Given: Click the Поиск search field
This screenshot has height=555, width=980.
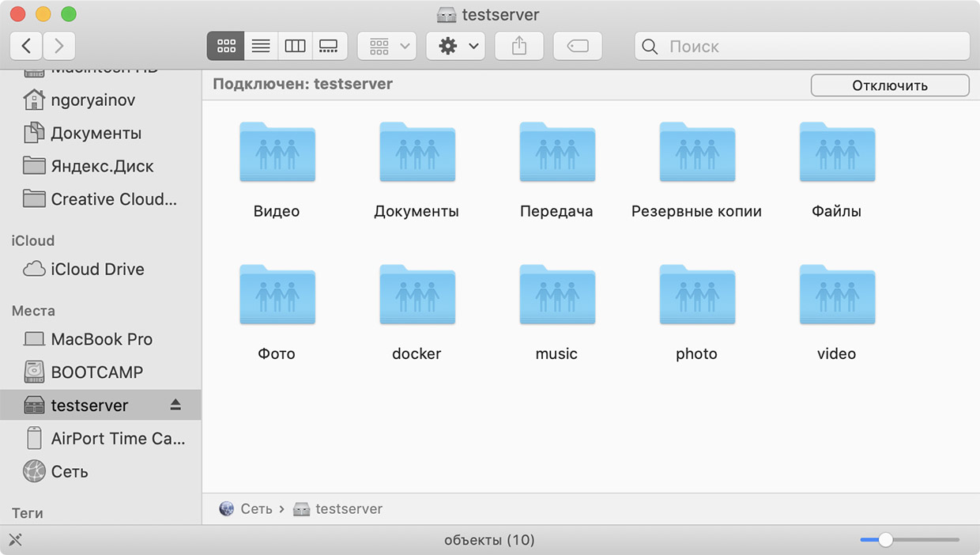Looking at the screenshot, I should tap(814, 46).
